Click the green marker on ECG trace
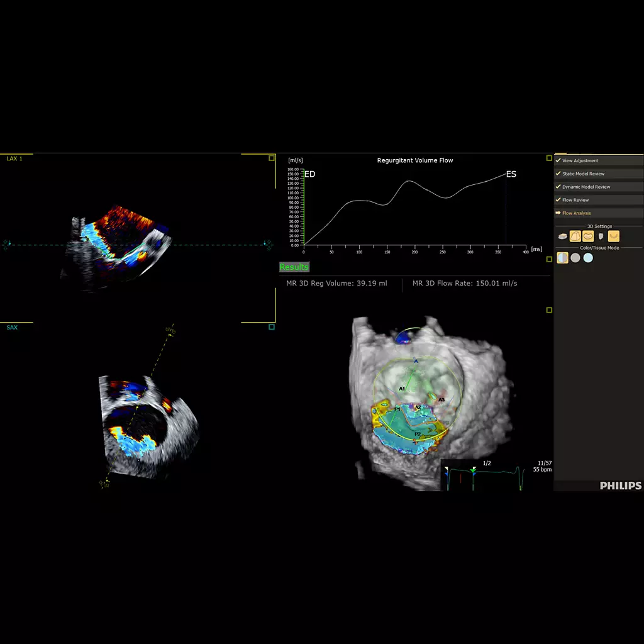The height and width of the screenshot is (644, 644). pyautogui.click(x=474, y=470)
